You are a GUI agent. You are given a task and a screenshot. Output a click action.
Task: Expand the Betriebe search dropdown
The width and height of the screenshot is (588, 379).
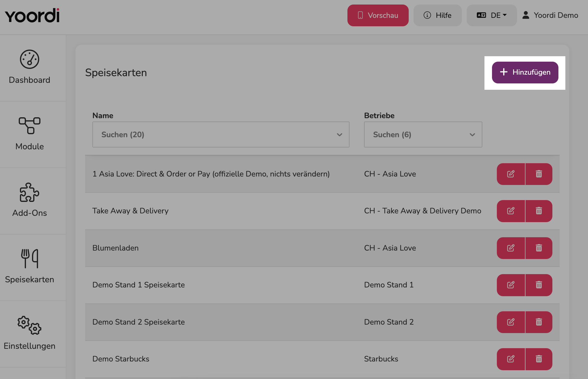[x=423, y=134]
